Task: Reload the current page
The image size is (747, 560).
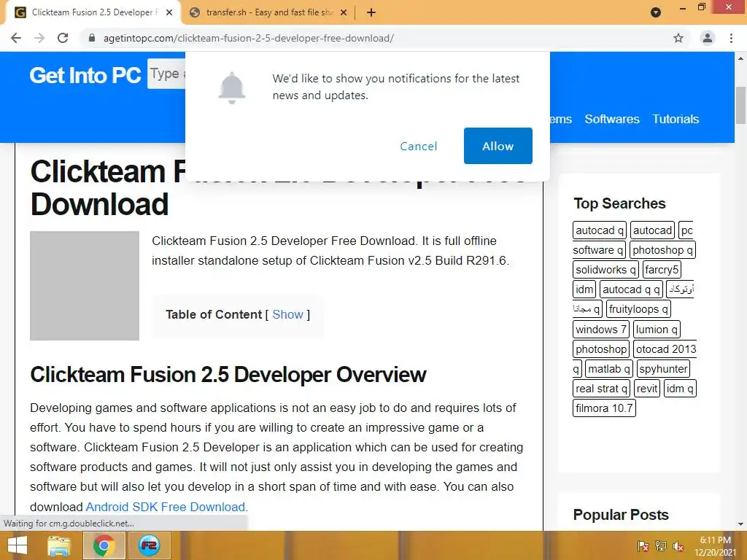Action: pyautogui.click(x=63, y=38)
